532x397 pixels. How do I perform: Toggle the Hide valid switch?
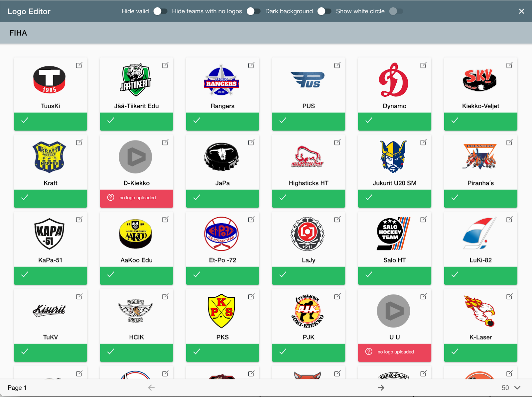tap(160, 11)
